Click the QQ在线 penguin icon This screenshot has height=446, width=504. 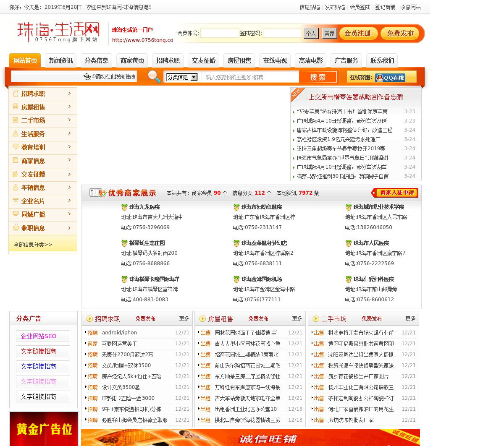380,78
